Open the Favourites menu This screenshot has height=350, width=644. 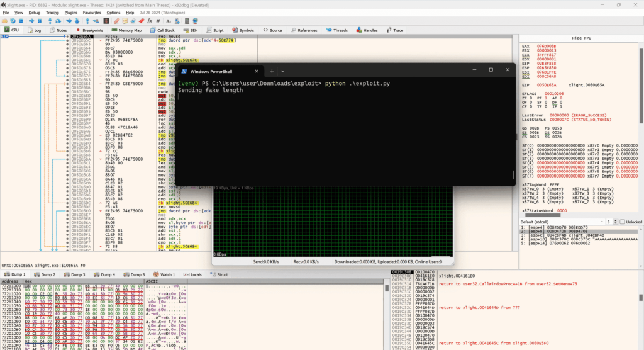coord(92,13)
